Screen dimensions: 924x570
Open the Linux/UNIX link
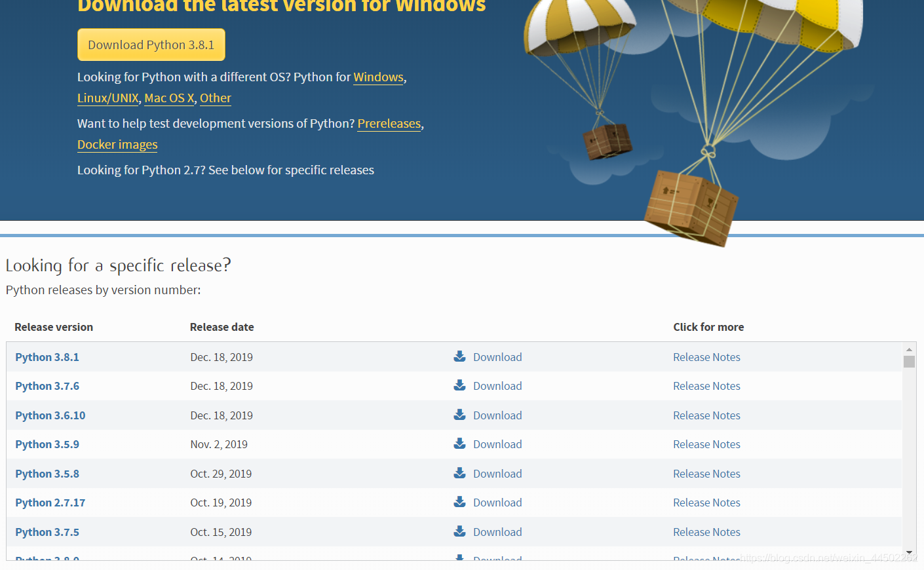coord(108,98)
